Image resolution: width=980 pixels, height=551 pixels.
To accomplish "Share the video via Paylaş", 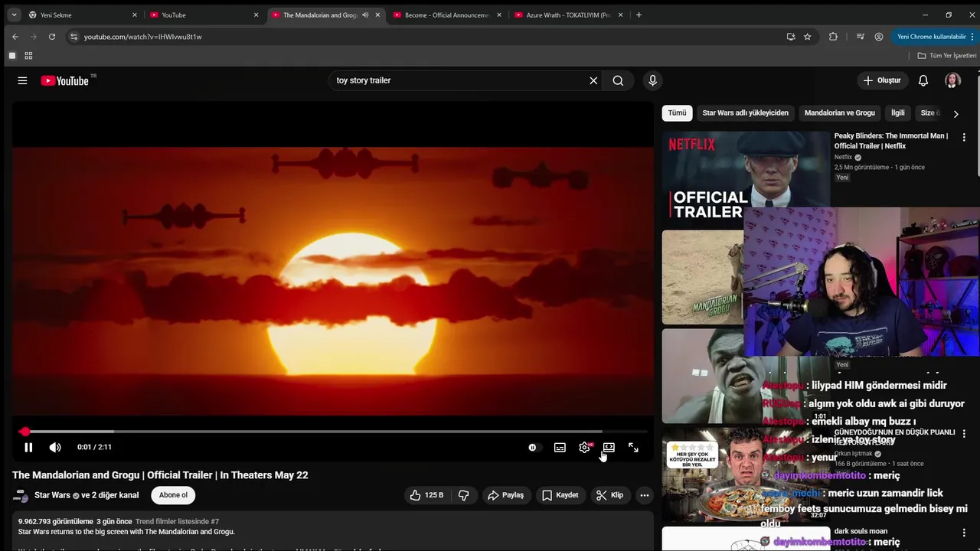I will point(505,495).
